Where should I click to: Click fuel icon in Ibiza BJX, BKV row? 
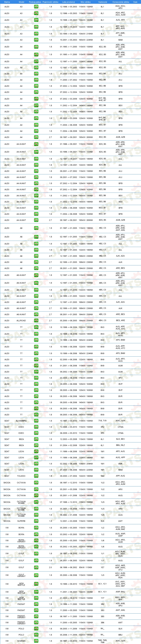[x=36, y=439]
